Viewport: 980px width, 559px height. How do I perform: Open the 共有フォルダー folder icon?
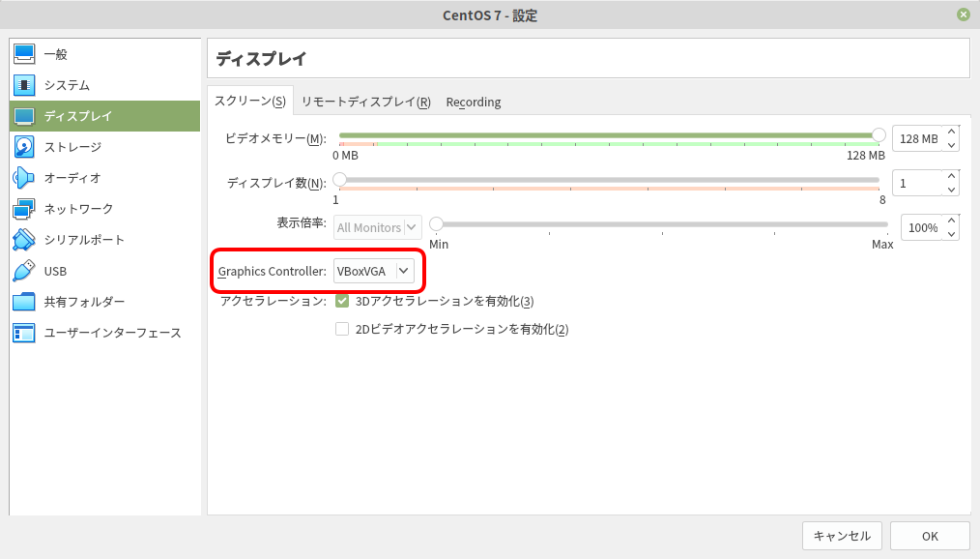tap(25, 302)
